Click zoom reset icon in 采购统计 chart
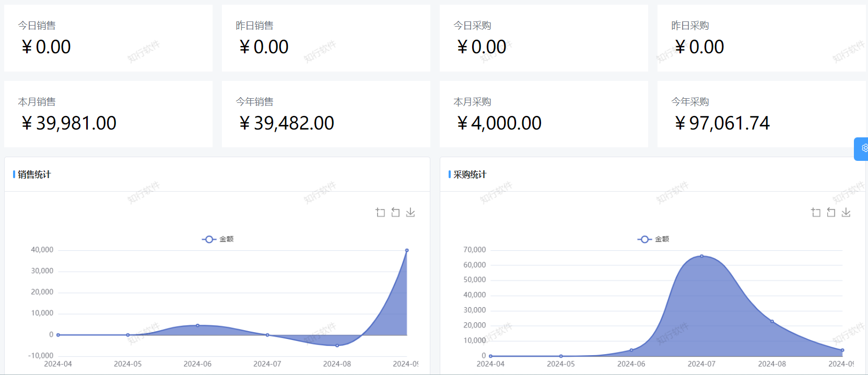The image size is (868, 375). (x=831, y=213)
